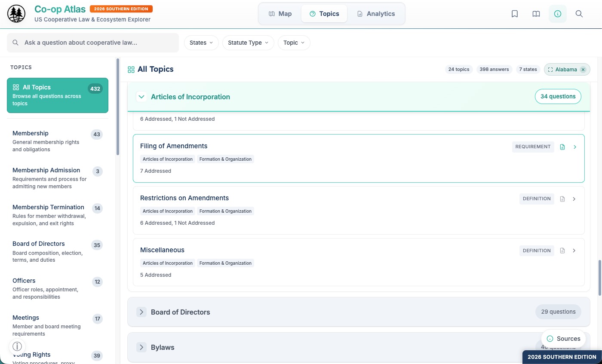This screenshot has height=364, width=602.
Task: Click the All Topics grid icon in heading
Action: coord(131,70)
